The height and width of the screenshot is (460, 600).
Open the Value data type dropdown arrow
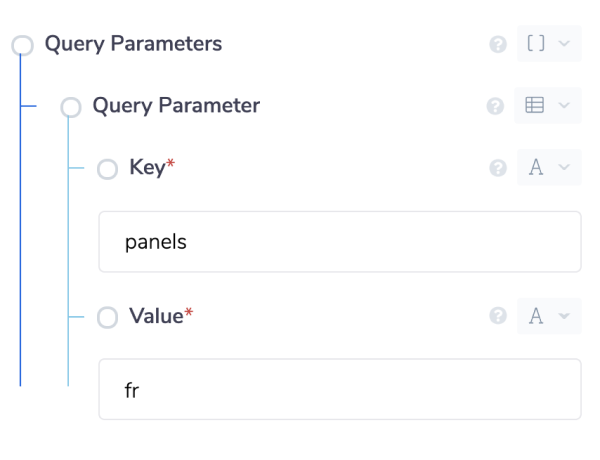coord(564,317)
